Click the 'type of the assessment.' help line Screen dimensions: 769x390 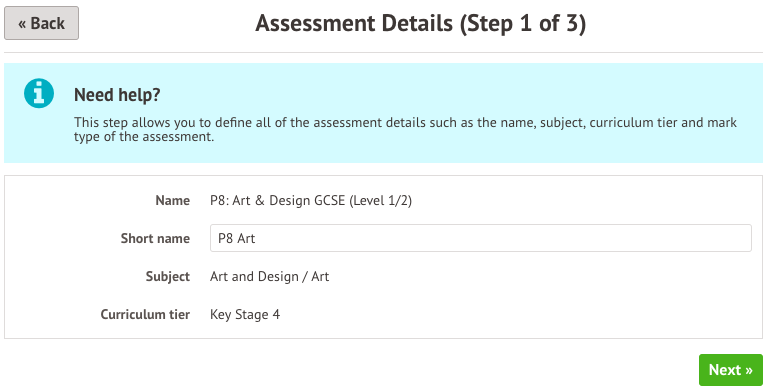(144, 137)
